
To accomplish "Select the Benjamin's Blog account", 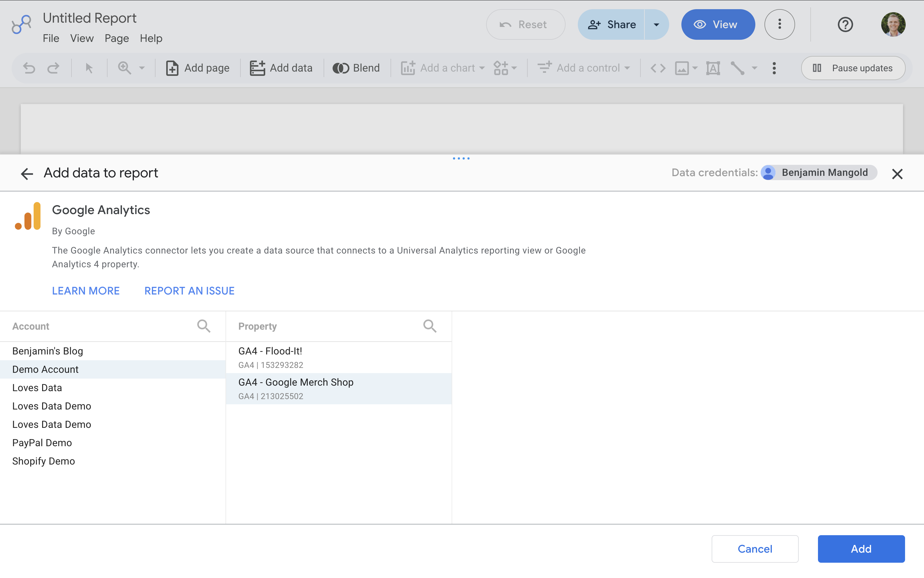I will point(113,351).
